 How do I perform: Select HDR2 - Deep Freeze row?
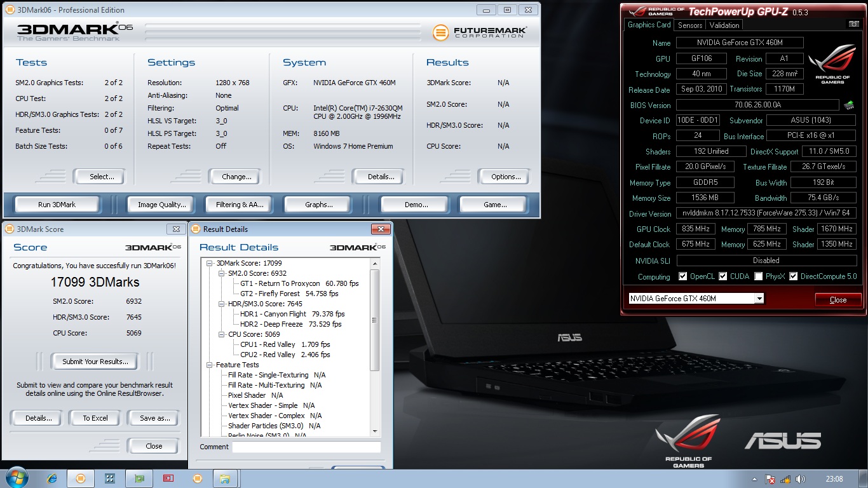(290, 324)
